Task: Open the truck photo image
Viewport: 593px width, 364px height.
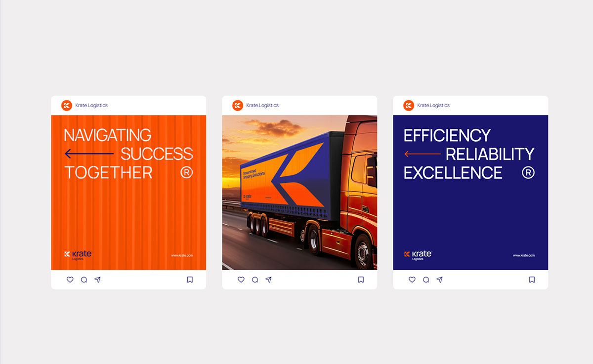Action: coord(299,193)
